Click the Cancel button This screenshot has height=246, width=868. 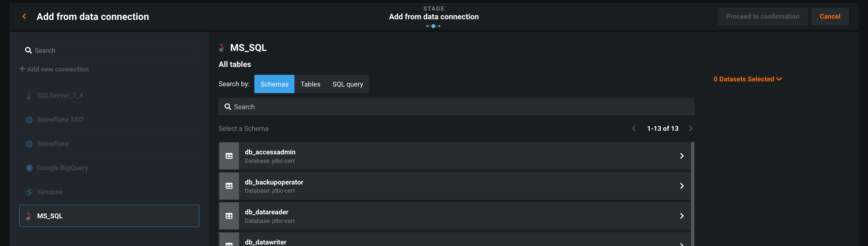829,17
